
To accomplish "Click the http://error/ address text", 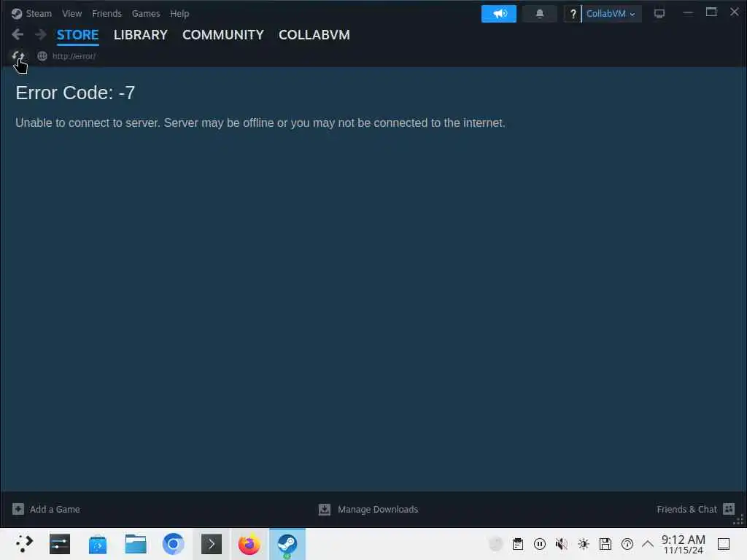I will coord(74,56).
